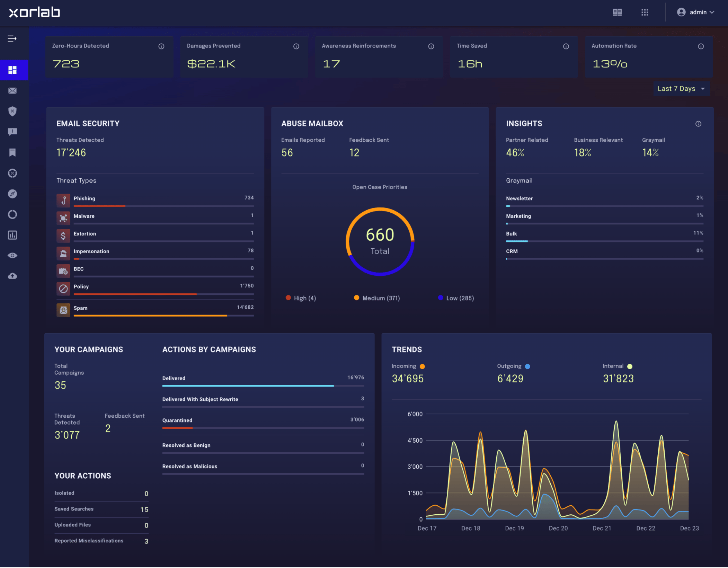Click the Trends area chart
The image size is (728, 568).
click(557, 467)
